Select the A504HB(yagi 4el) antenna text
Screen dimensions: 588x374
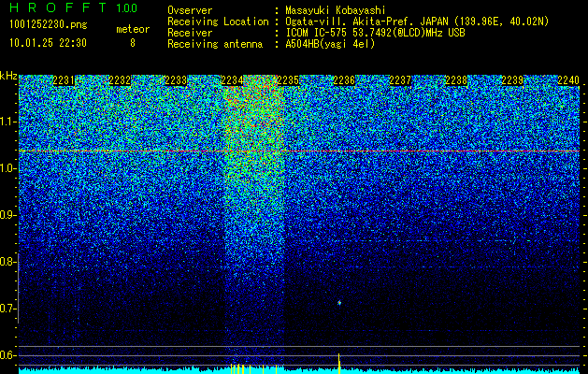(330, 44)
